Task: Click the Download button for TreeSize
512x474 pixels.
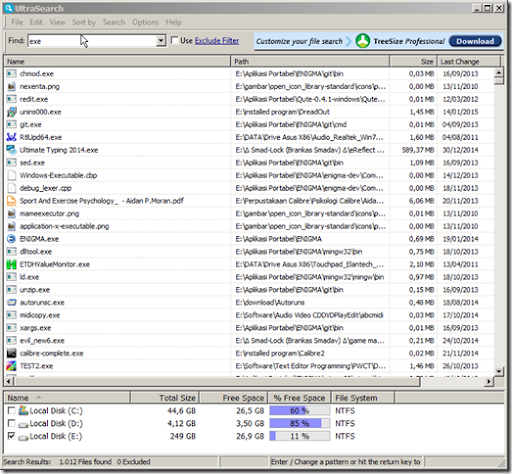Action: 475,41
